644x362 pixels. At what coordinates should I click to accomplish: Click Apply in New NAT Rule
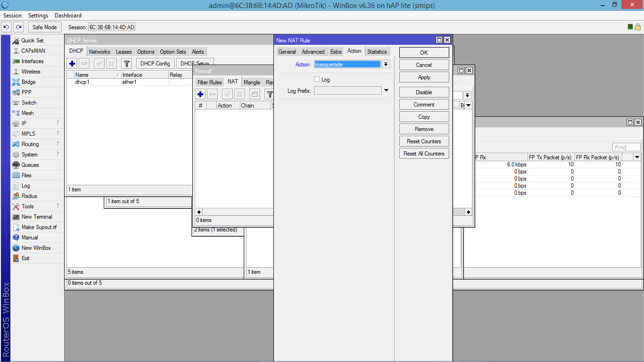tap(424, 77)
